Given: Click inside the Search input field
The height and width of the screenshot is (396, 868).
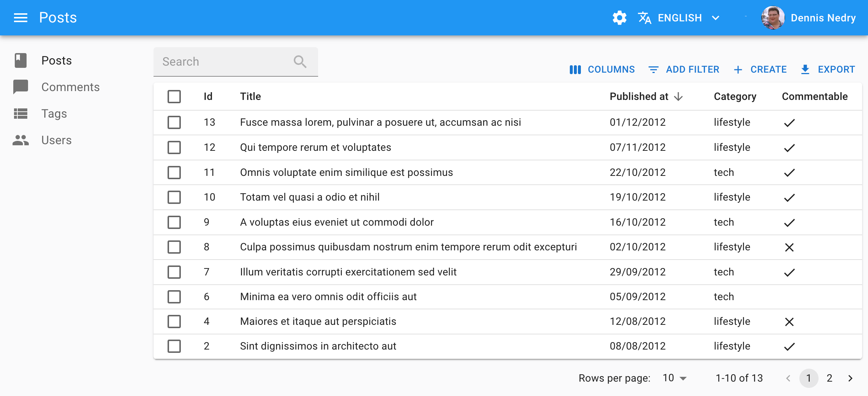Looking at the screenshot, I should (x=221, y=62).
